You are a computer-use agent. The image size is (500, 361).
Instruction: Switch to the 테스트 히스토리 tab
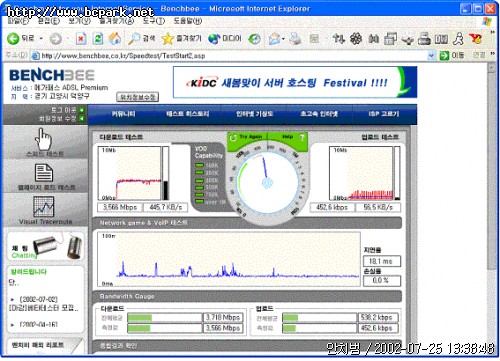click(188, 114)
